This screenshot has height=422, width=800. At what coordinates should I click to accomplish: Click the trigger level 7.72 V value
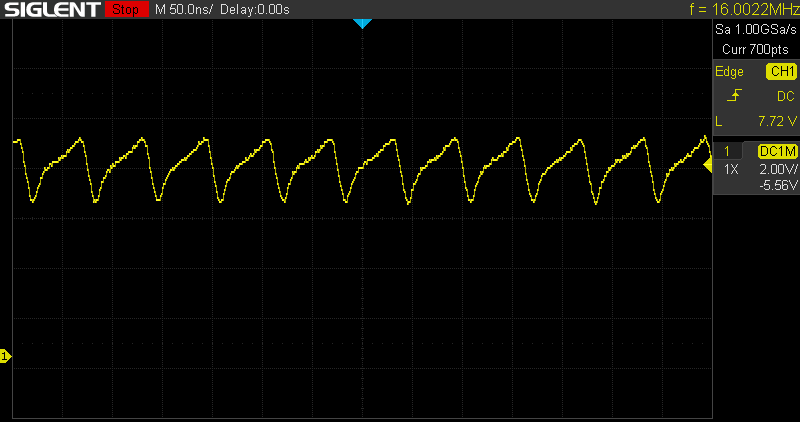pyautogui.click(x=777, y=121)
